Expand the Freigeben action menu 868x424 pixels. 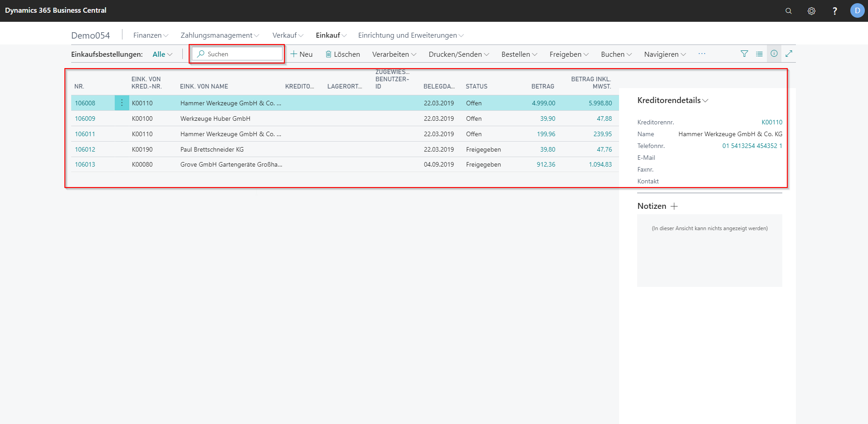569,54
